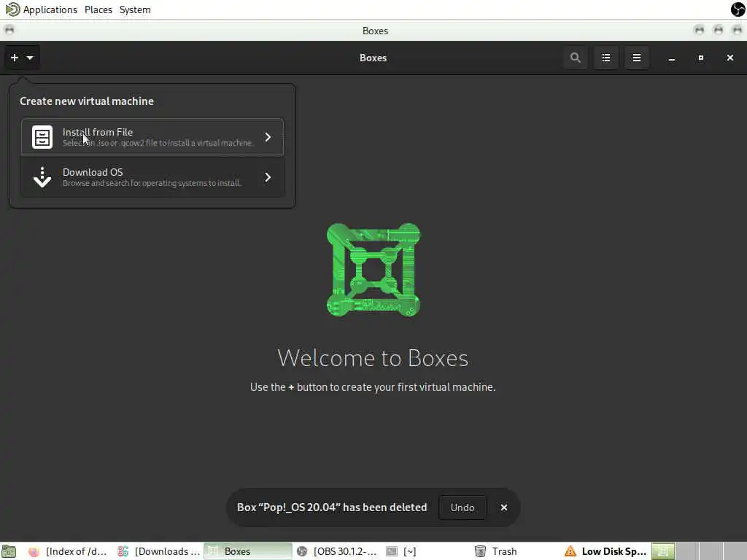747x560 pixels.
Task: Select Install from File option
Action: tap(152, 137)
